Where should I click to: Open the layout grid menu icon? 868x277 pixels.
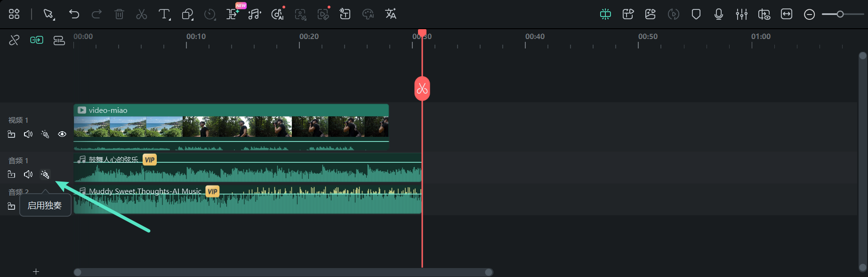tap(14, 14)
